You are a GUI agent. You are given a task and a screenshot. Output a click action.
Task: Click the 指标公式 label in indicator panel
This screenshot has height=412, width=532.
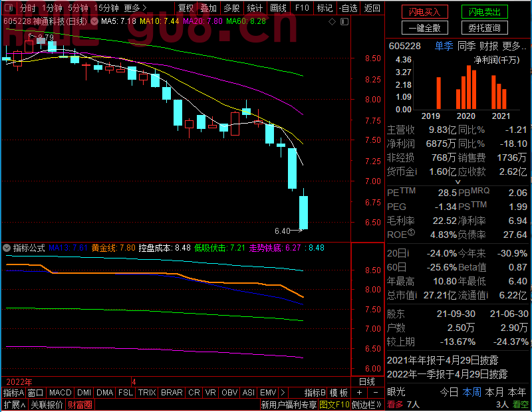click(x=29, y=248)
